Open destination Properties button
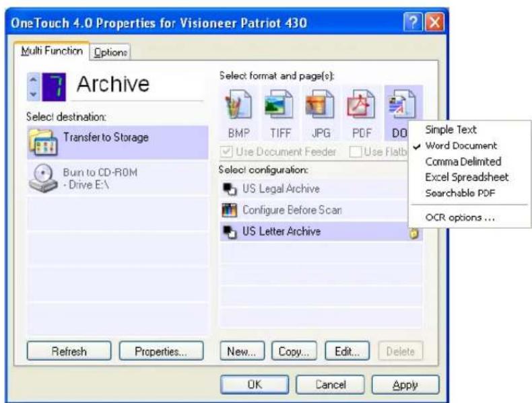Viewport: 532px width, 403px height. (x=161, y=351)
